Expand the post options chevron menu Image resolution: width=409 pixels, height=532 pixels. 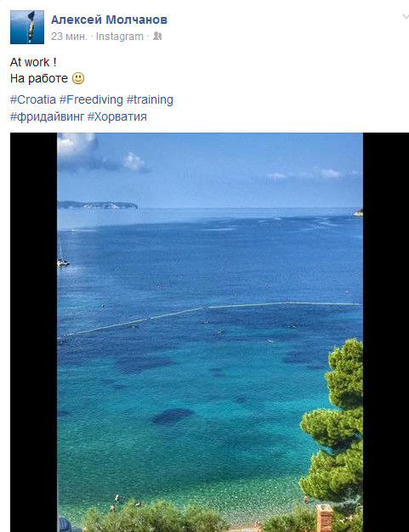tap(405, 16)
